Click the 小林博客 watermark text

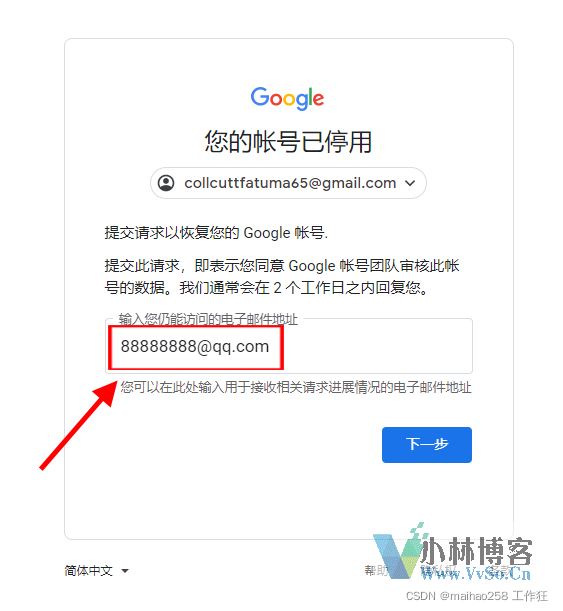pos(477,551)
